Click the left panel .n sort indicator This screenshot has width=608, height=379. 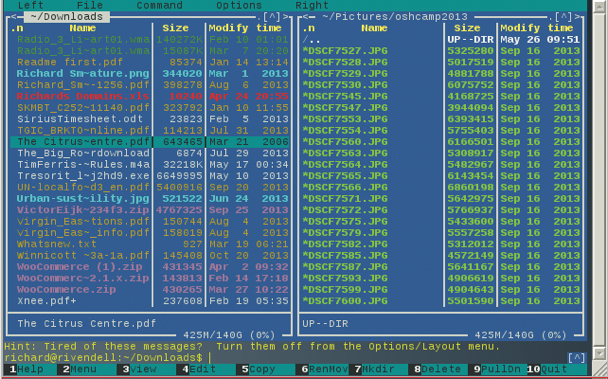pos(17,28)
